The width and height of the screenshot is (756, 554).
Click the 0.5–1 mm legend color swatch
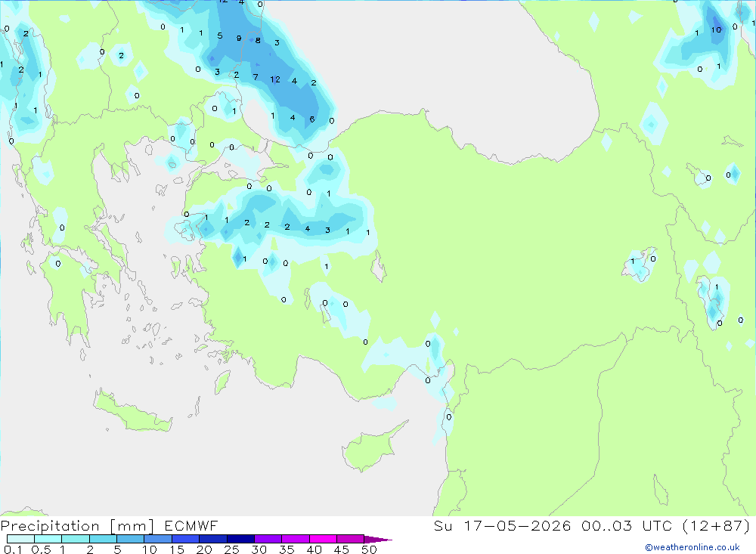[x=48, y=539]
